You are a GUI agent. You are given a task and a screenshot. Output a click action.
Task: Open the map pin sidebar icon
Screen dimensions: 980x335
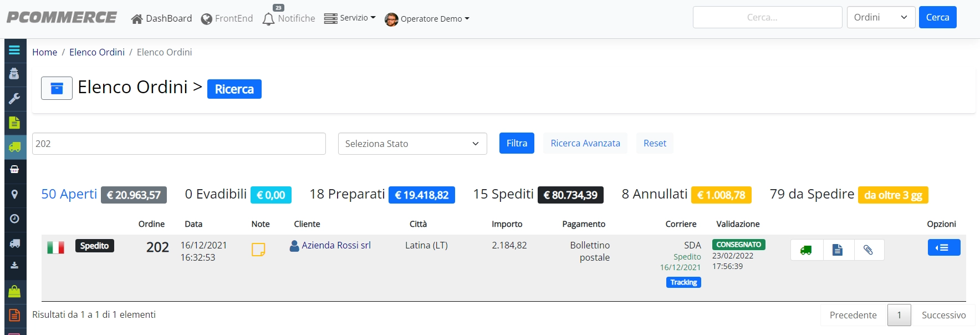coord(14,194)
